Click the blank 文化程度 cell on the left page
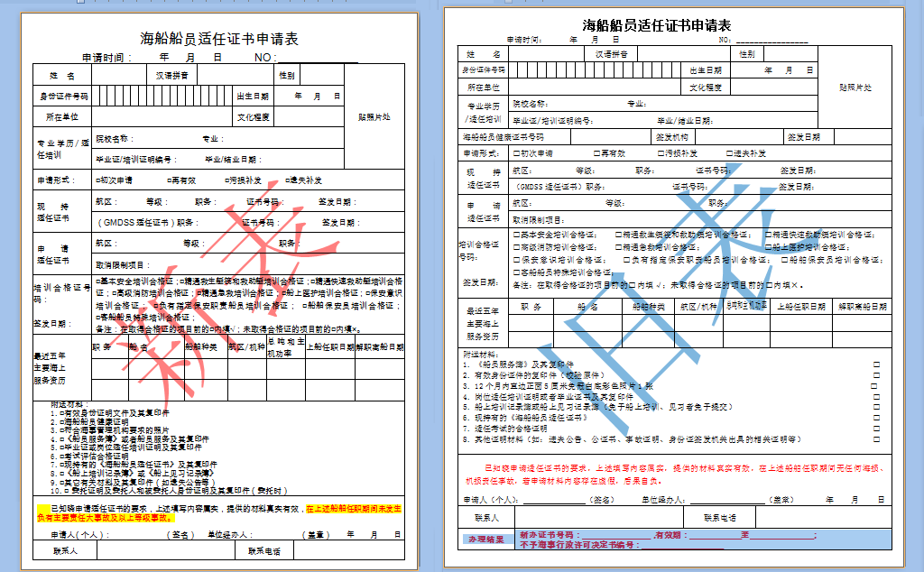This screenshot has height=572, width=924. (x=309, y=116)
